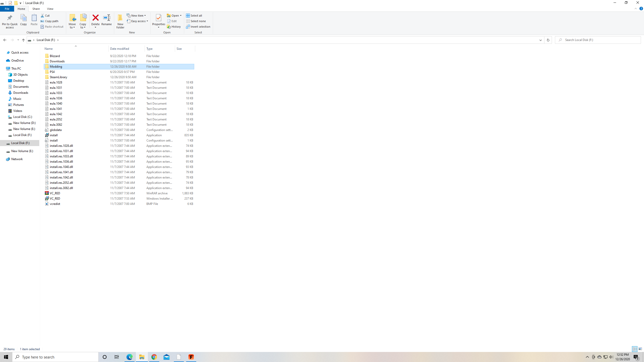The height and width of the screenshot is (362, 644).
Task: Click Local Disk (F:) breadcrumb in address bar
Action: click(x=46, y=40)
